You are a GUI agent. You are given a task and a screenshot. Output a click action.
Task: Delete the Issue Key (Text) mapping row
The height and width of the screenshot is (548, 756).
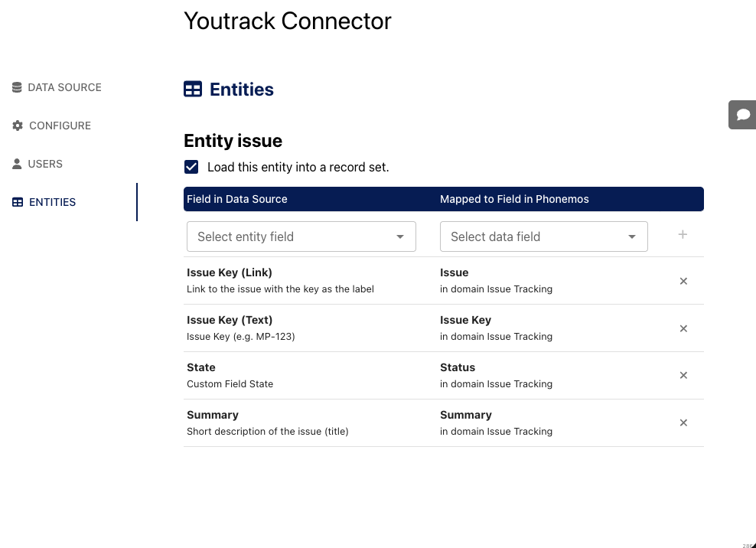coord(683,328)
